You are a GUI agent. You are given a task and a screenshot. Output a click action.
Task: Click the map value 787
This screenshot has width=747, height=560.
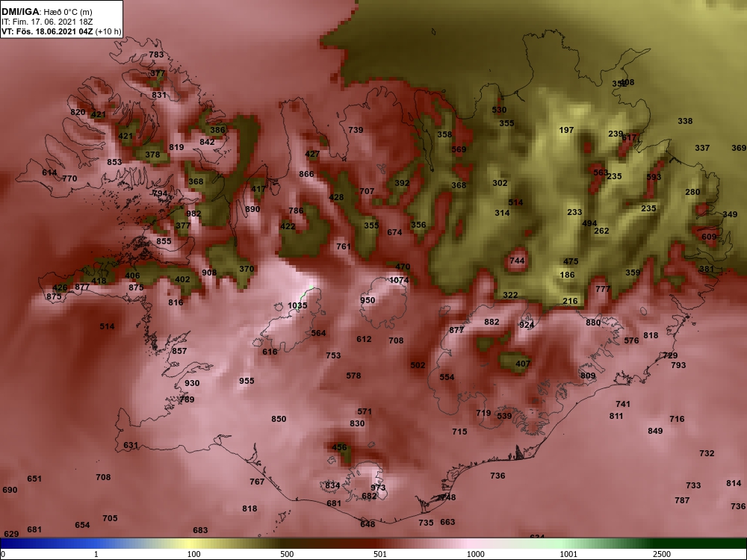tap(682, 500)
